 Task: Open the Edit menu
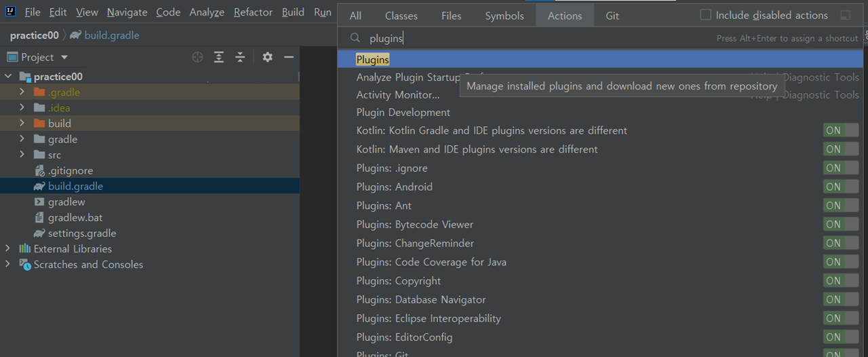point(58,12)
